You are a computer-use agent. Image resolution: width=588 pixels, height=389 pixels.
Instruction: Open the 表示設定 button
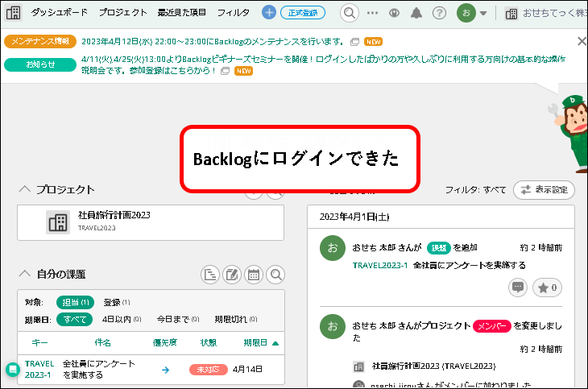[x=544, y=189]
